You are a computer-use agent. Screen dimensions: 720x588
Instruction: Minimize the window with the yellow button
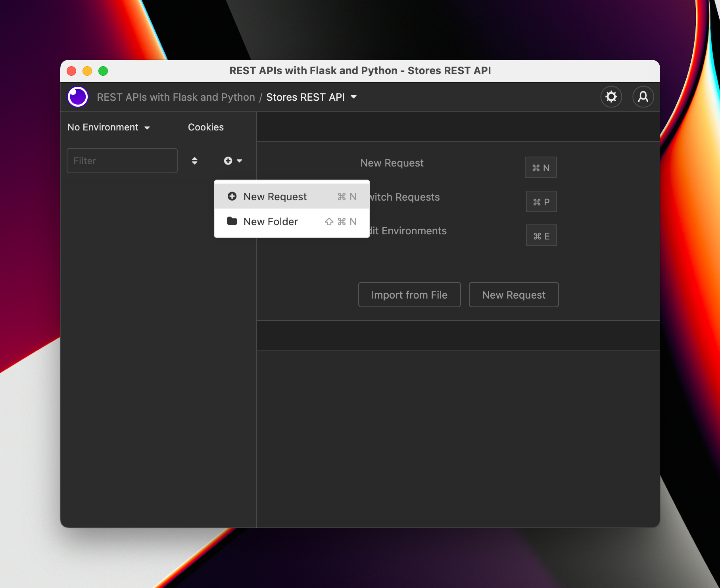87,71
